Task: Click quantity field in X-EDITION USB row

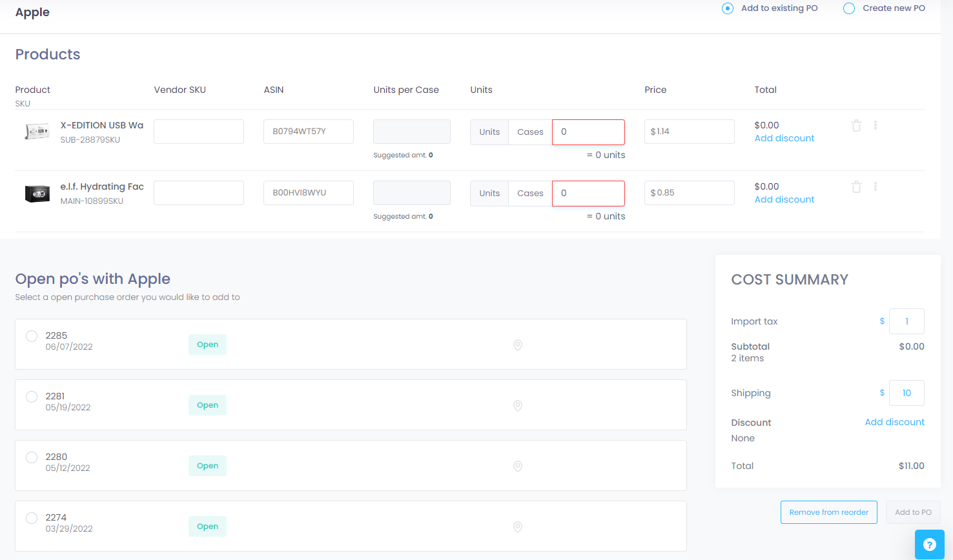Action: point(588,132)
